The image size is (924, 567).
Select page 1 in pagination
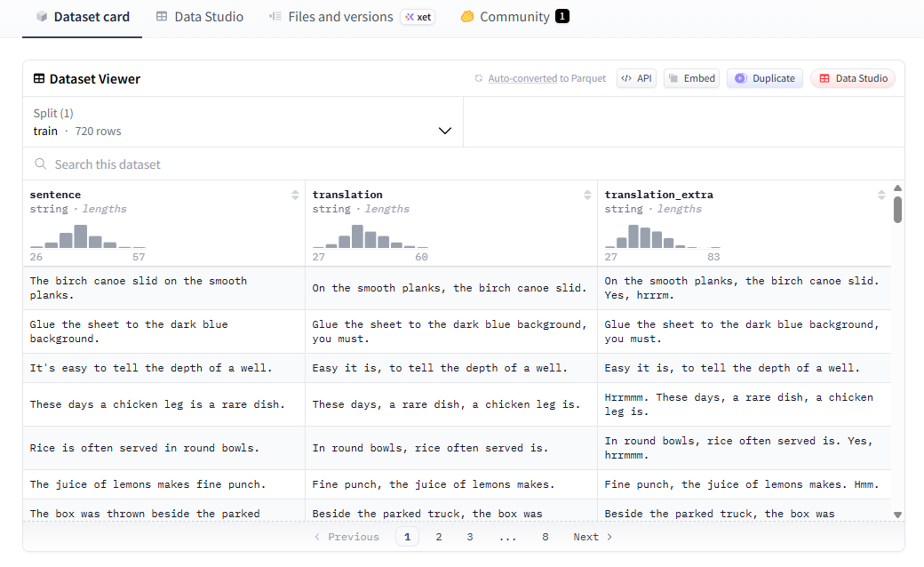[407, 537]
